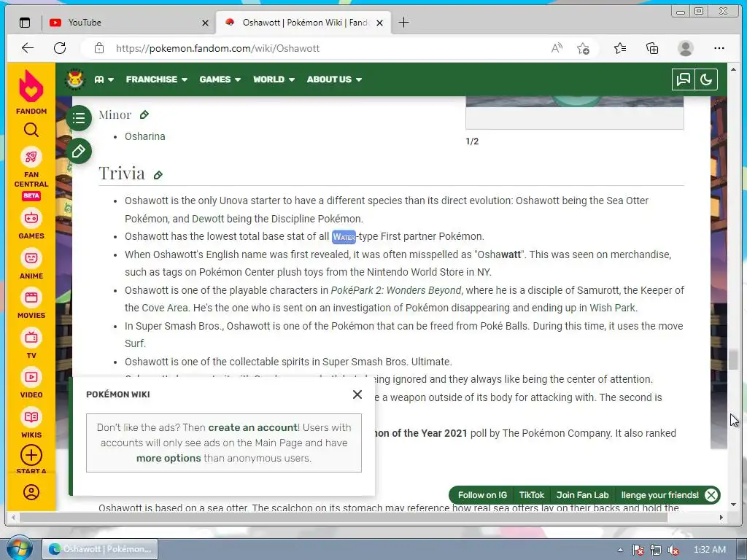This screenshot has height=560, width=747.
Task: Expand the ABOUT US menu
Action: pyautogui.click(x=334, y=79)
